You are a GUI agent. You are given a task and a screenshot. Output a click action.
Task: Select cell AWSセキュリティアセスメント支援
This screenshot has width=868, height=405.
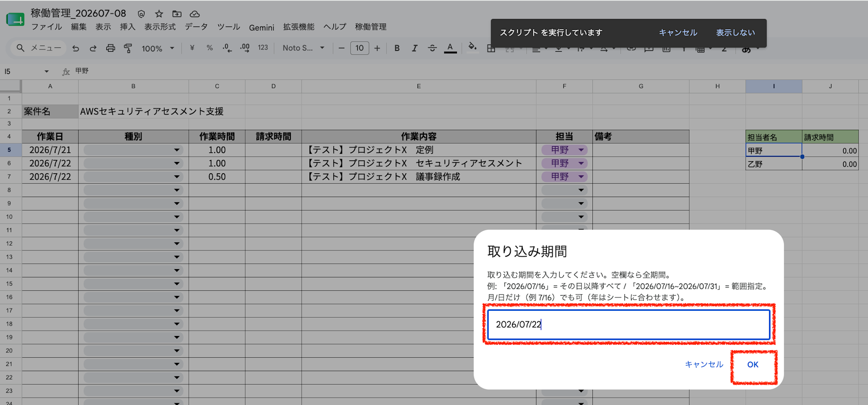click(161, 112)
